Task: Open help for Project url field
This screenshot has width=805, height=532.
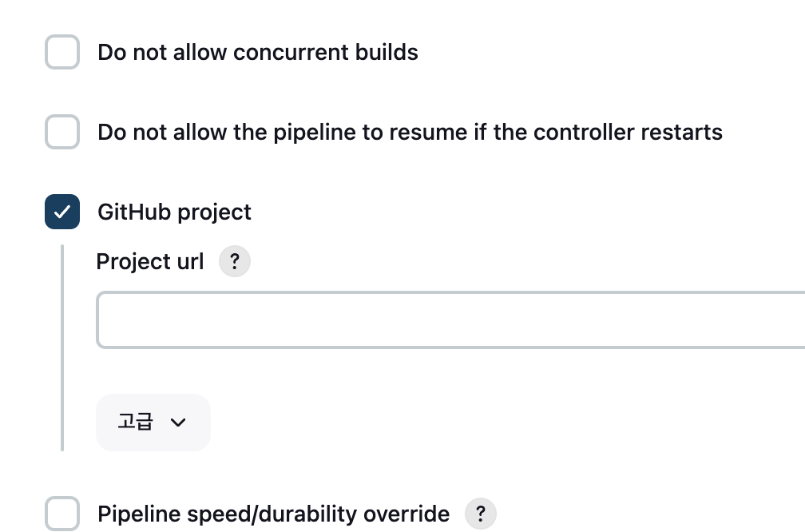Action: pyautogui.click(x=235, y=261)
